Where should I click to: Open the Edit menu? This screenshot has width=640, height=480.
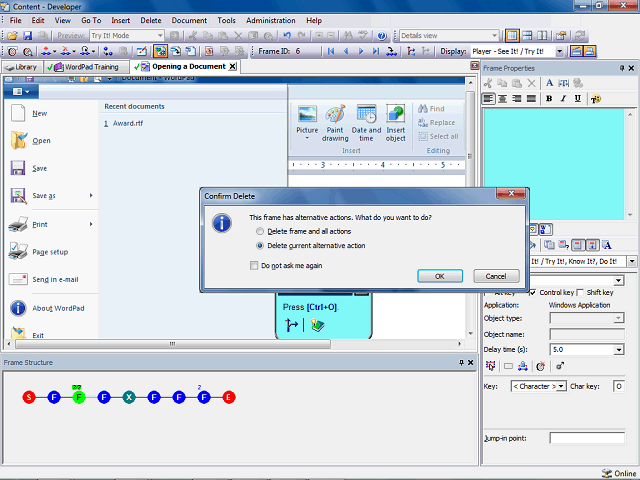[x=38, y=20]
